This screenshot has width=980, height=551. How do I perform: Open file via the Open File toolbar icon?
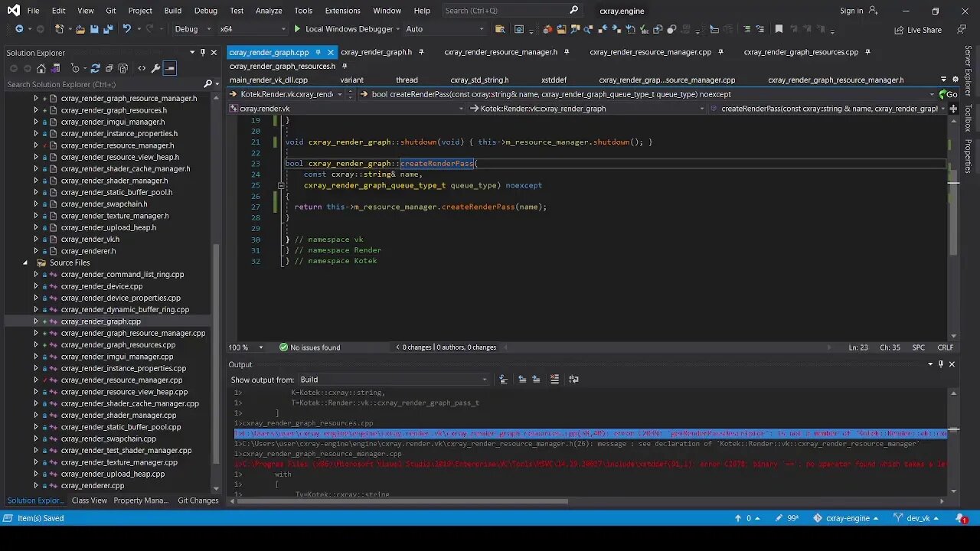(80, 29)
